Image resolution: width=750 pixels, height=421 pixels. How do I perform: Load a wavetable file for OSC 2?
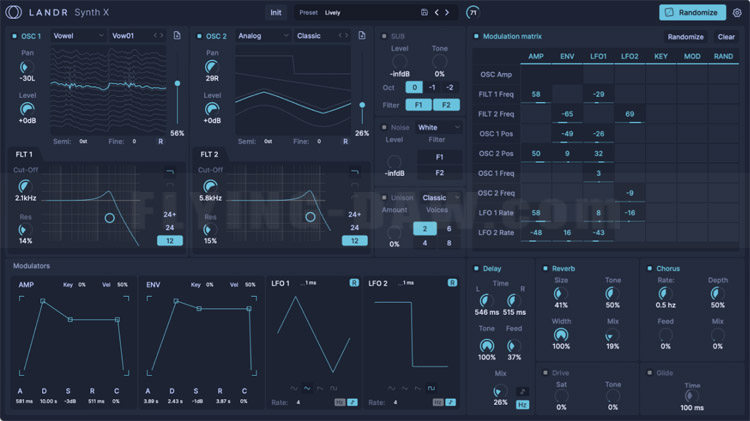click(x=362, y=35)
